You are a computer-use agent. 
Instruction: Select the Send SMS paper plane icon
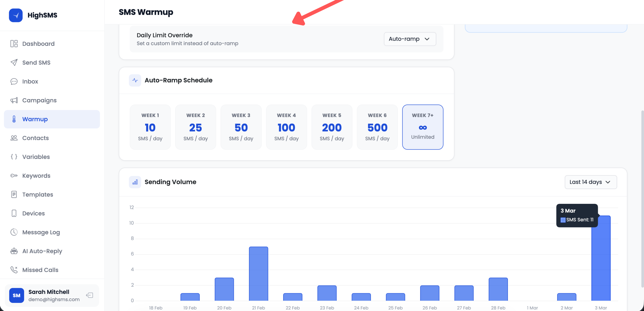click(x=14, y=62)
